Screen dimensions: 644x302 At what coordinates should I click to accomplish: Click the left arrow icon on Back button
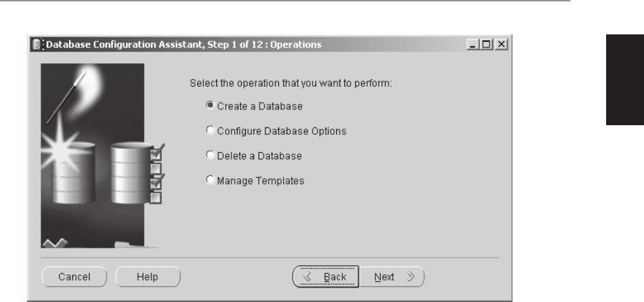pos(307,277)
